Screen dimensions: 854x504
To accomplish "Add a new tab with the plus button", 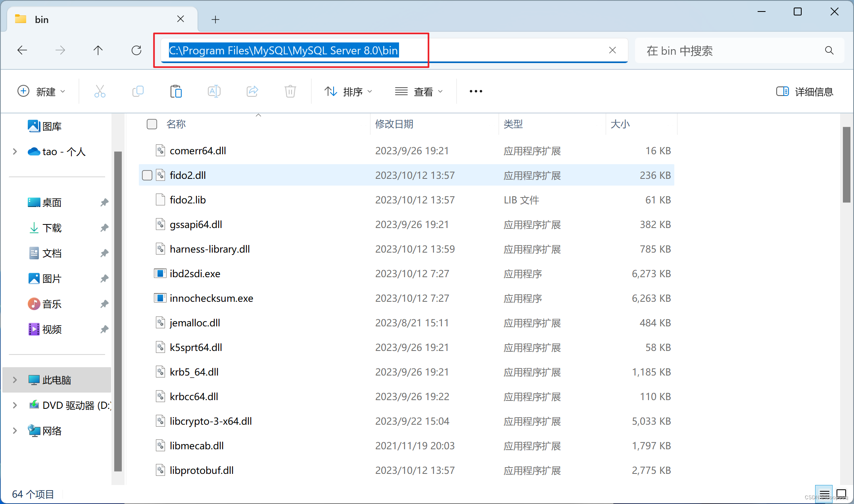I will [x=215, y=19].
